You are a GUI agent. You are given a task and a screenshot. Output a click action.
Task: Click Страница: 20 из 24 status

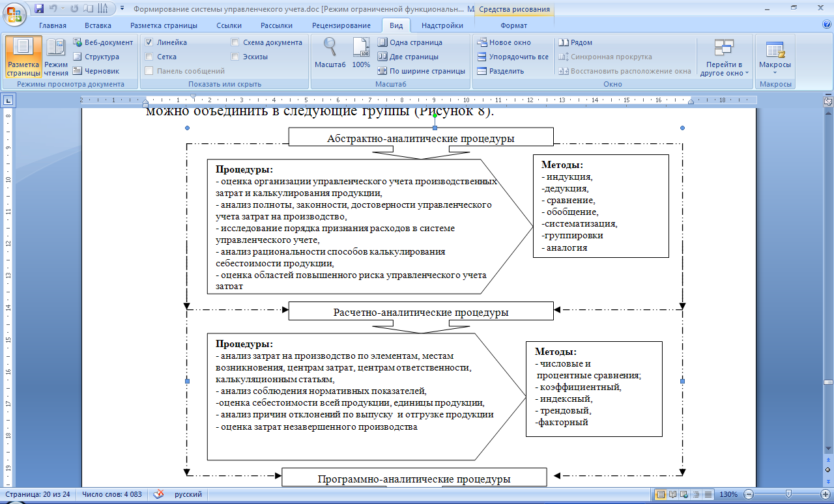[37, 495]
